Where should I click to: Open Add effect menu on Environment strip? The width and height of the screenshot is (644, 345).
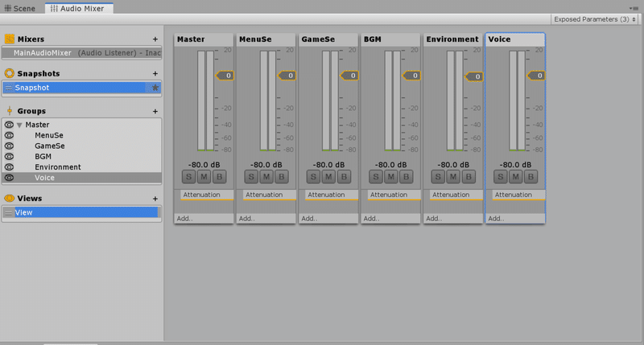click(x=453, y=219)
